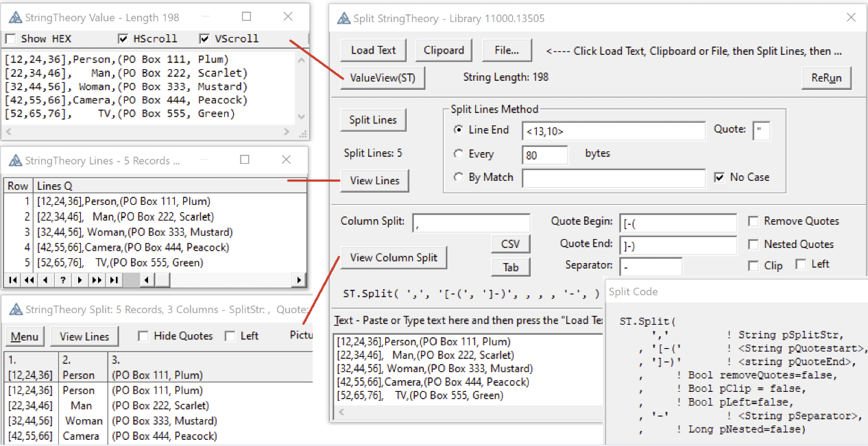868x446 pixels.
Task: Click the previous record single arrow icon
Action: click(x=46, y=280)
